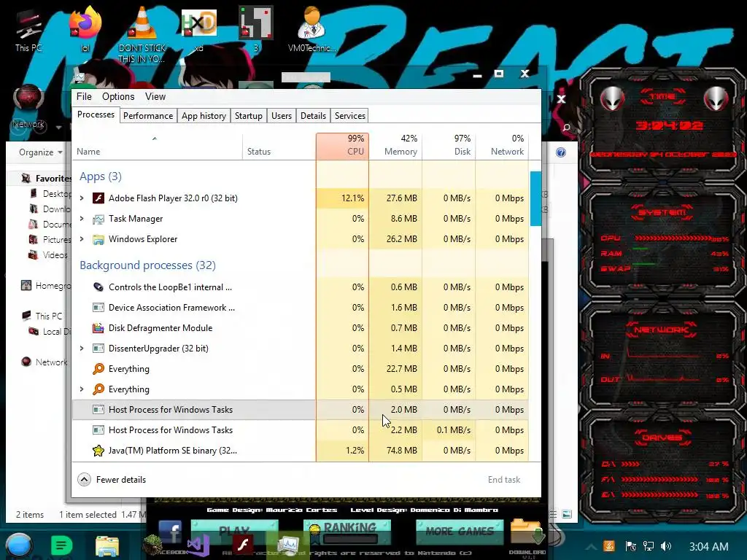Open the View menu
This screenshot has height=560, width=747.
pyautogui.click(x=155, y=97)
